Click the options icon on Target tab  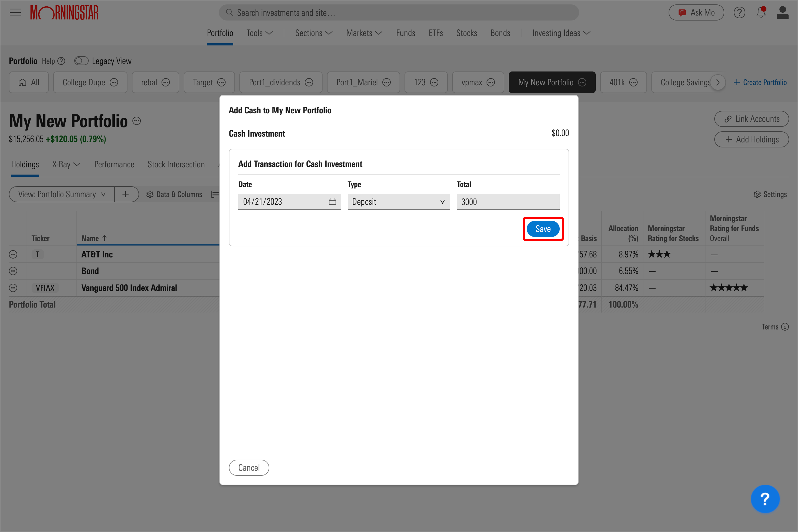(222, 83)
